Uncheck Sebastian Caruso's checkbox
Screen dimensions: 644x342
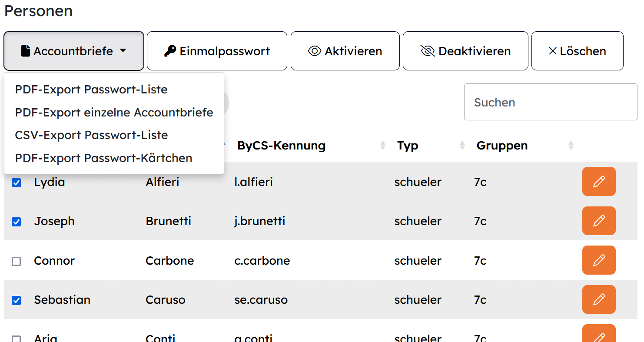click(x=16, y=300)
